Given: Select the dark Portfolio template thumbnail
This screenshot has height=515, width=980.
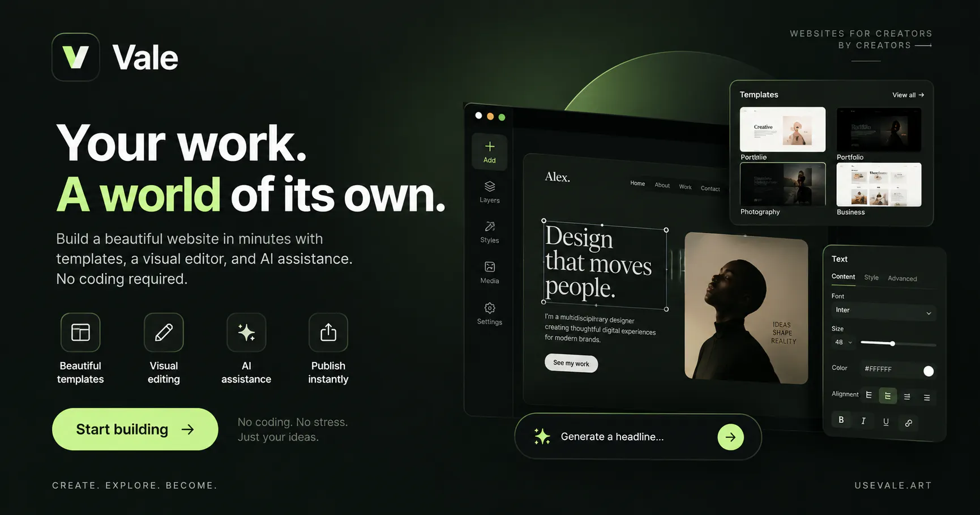Looking at the screenshot, I should (x=879, y=129).
